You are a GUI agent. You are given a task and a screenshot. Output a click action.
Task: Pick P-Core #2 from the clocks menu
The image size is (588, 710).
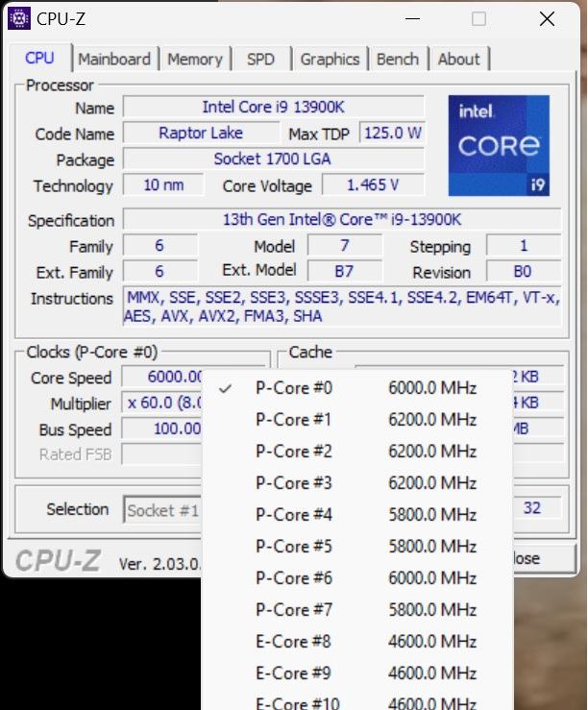tap(357, 452)
